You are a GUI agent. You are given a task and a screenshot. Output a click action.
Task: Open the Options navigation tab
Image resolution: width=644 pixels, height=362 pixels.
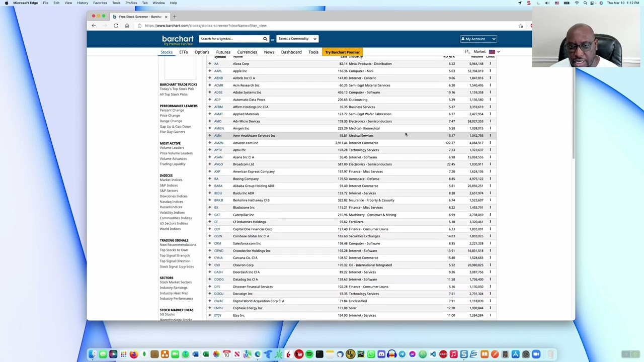pyautogui.click(x=202, y=52)
